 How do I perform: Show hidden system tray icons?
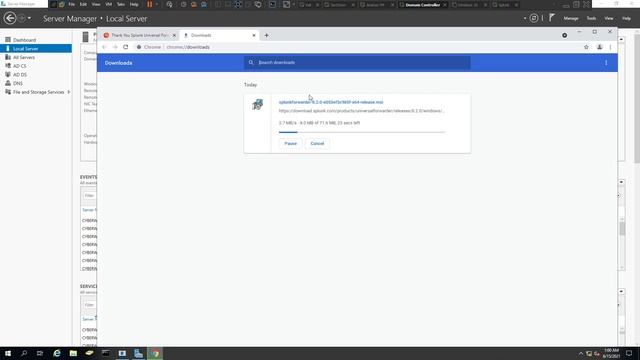tap(581, 353)
